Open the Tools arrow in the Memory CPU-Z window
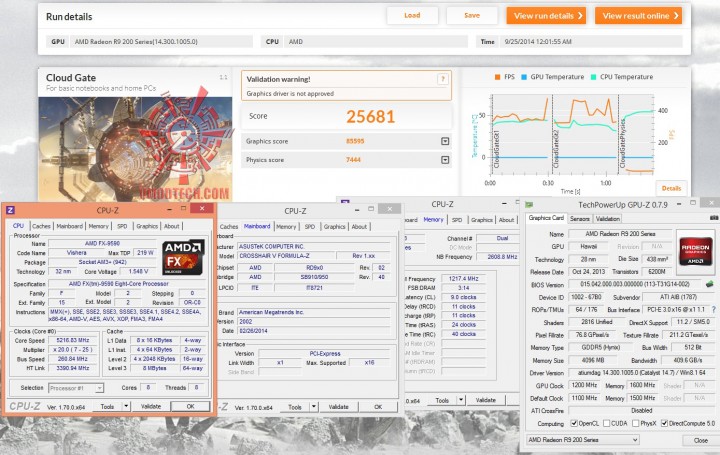This screenshot has width=720, height=455. 461,400
